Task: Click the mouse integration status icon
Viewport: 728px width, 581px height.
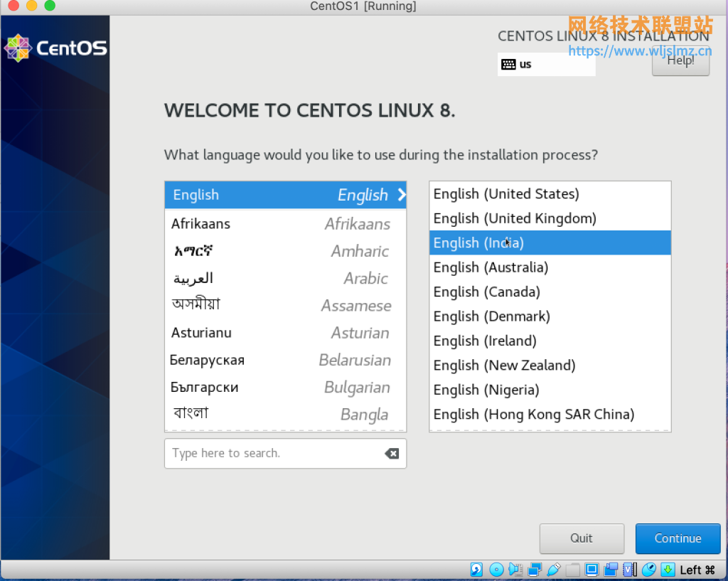Action: pos(648,569)
